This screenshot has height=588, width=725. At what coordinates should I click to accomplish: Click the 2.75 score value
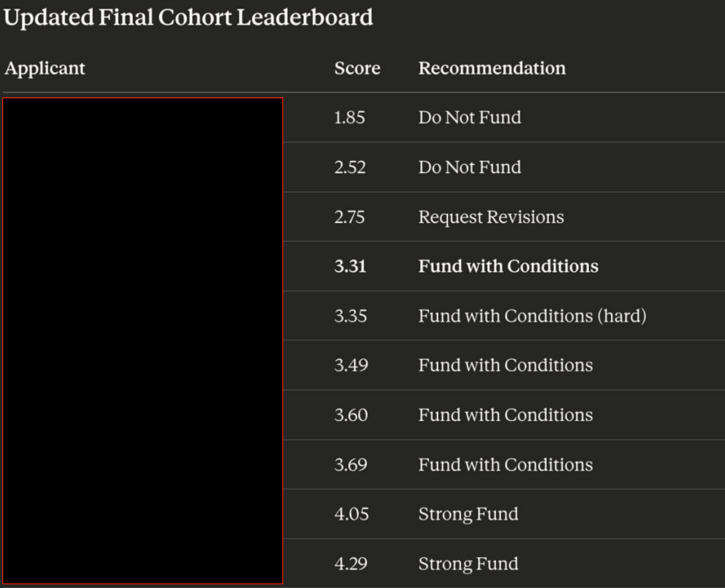pos(349,217)
